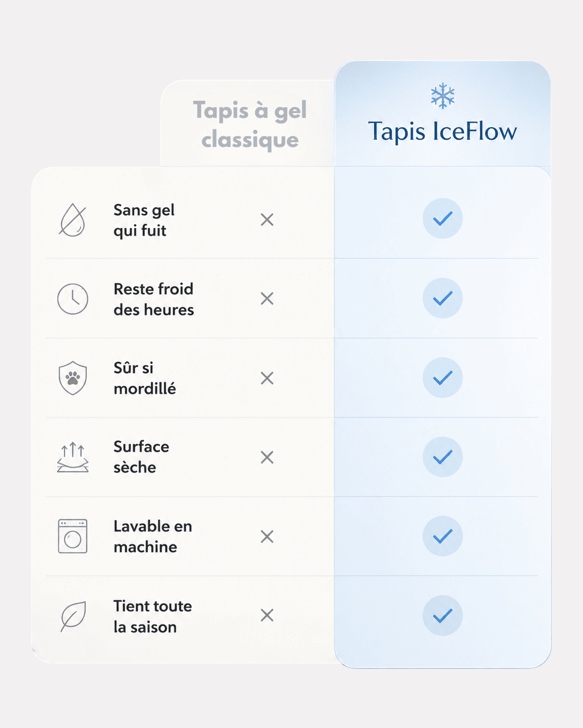Click the clock icon beside Reste froid

[x=73, y=299]
